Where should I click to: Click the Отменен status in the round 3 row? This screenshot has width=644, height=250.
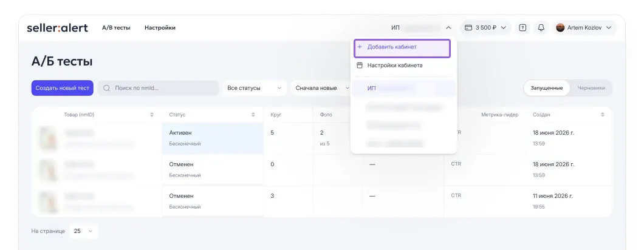[181, 196]
